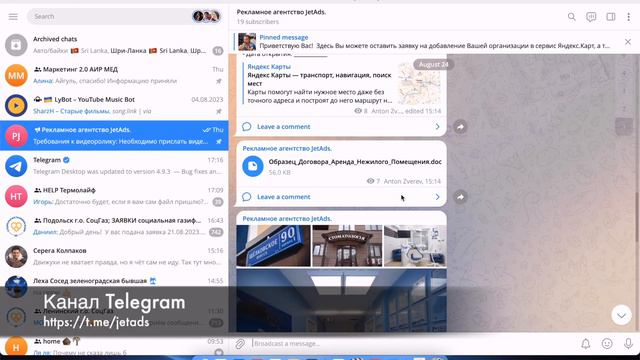Toggle silent broadcast bell icon
This screenshot has width=640, height=360.
coord(586,344)
